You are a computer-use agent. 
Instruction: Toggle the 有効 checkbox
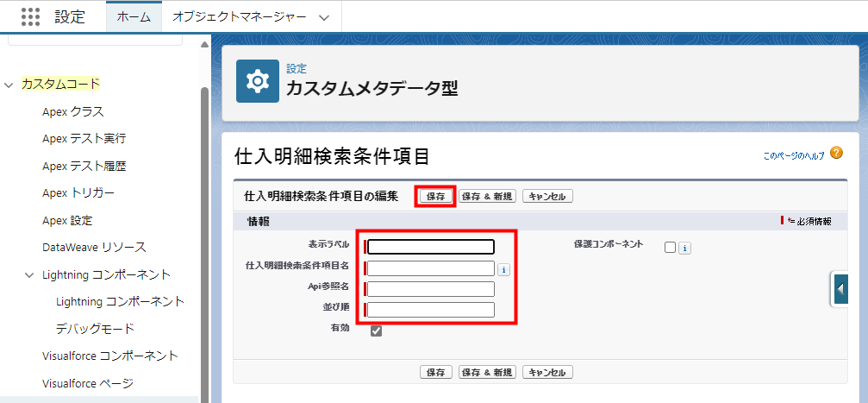click(376, 331)
